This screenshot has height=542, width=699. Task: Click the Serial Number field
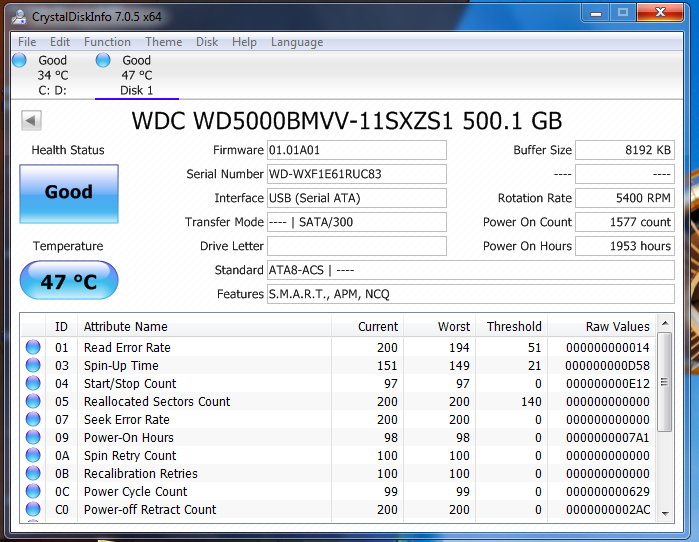tap(357, 174)
